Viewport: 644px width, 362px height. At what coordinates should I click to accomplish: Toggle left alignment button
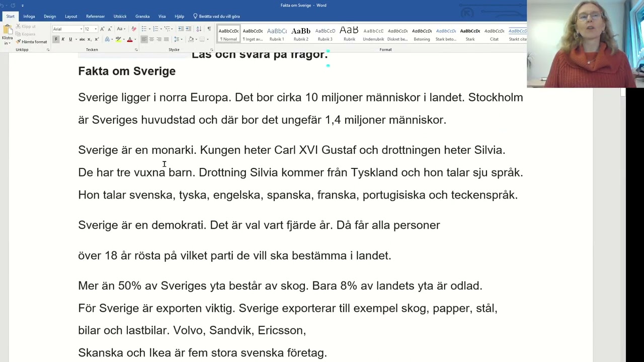[x=144, y=39]
